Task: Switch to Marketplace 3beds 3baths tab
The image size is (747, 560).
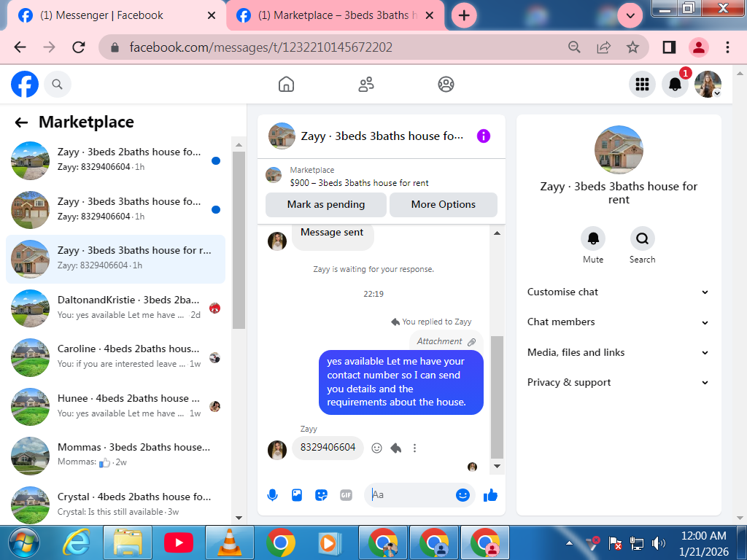Action: 329,15
